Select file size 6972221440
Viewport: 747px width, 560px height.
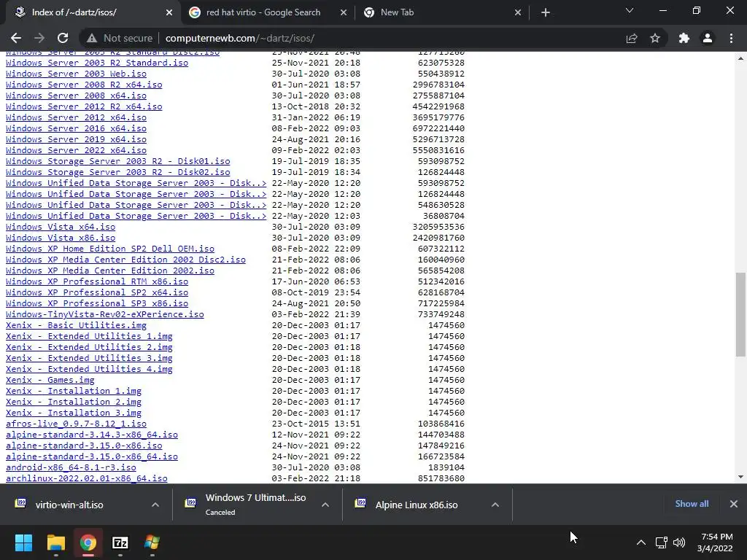[x=438, y=128]
